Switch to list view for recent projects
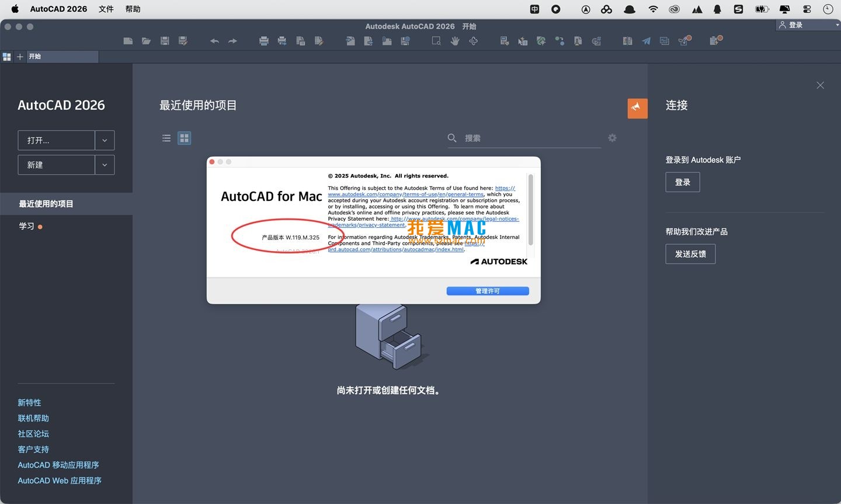 point(166,138)
